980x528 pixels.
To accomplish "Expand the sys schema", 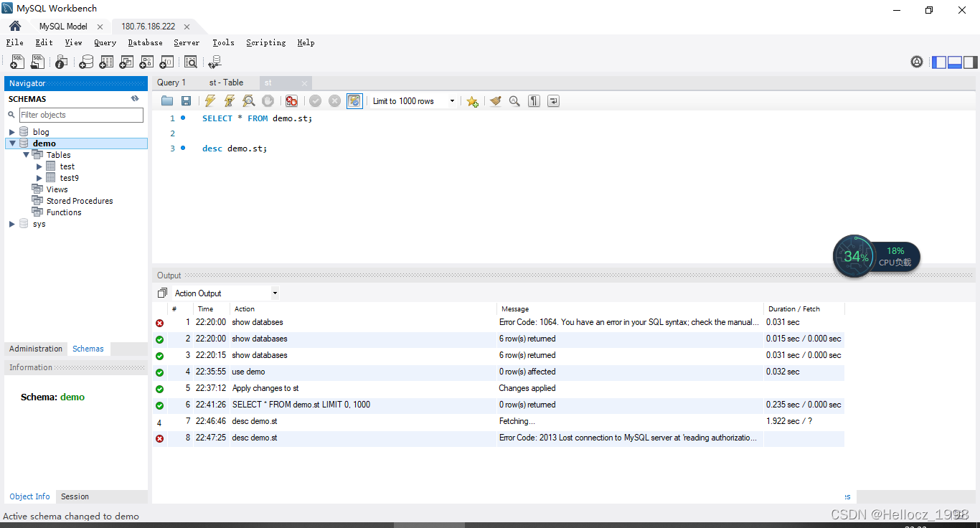I will click(x=11, y=224).
